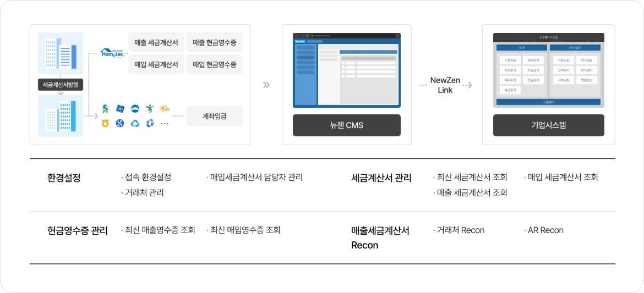Click the arrow after NewZen Link
The width and height of the screenshot is (644, 293).
[x=467, y=85]
